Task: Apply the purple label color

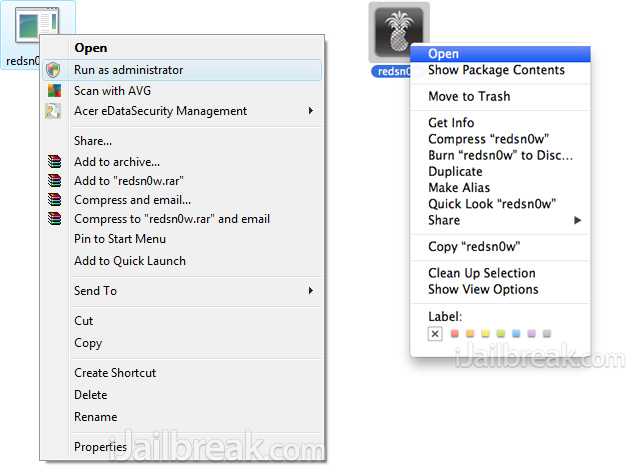Action: point(531,333)
